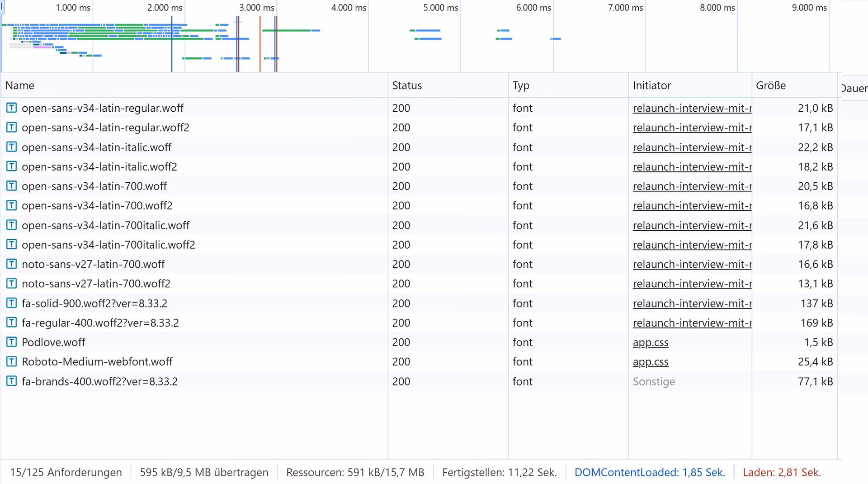Open the DOMContentLoaded timing link in the status bar
Image resolution: width=868 pixels, height=484 pixels.
pos(650,472)
